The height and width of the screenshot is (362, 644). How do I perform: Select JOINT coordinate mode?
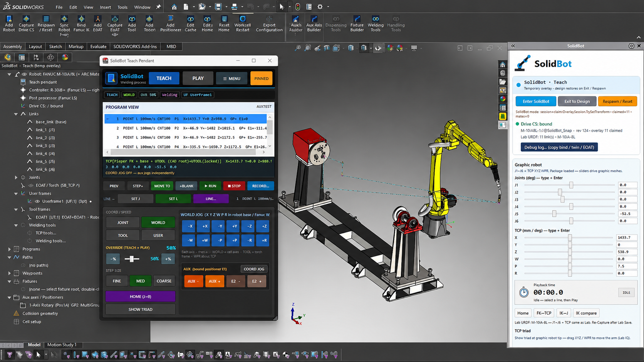click(123, 222)
